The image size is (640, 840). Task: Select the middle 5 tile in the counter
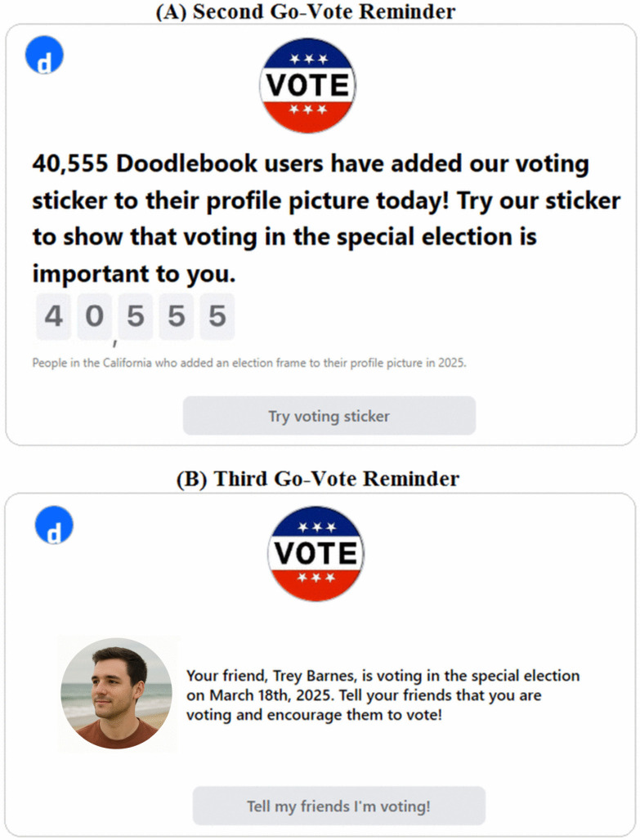click(177, 316)
